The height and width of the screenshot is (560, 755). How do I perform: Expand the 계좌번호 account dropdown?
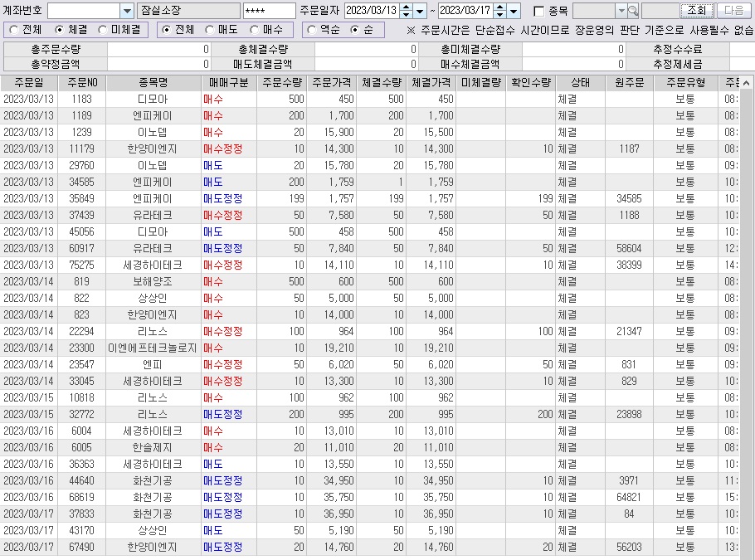pyautogui.click(x=126, y=11)
